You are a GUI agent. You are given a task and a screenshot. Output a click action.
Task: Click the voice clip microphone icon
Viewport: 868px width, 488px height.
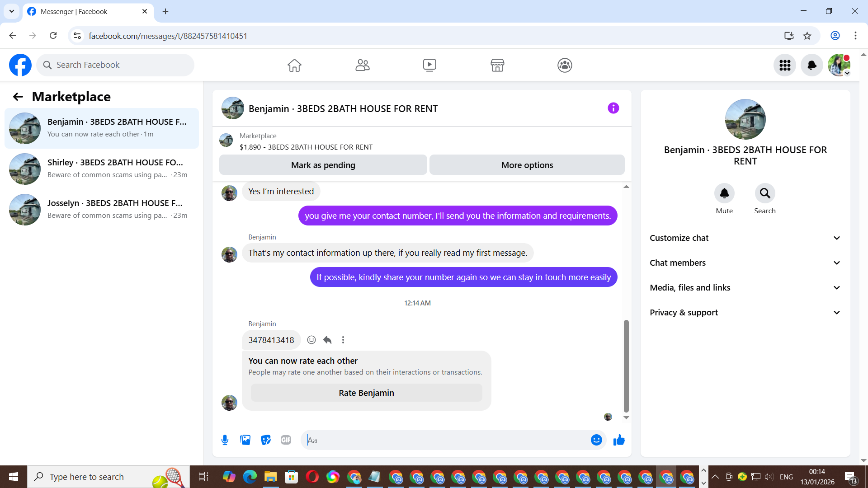(225, 440)
